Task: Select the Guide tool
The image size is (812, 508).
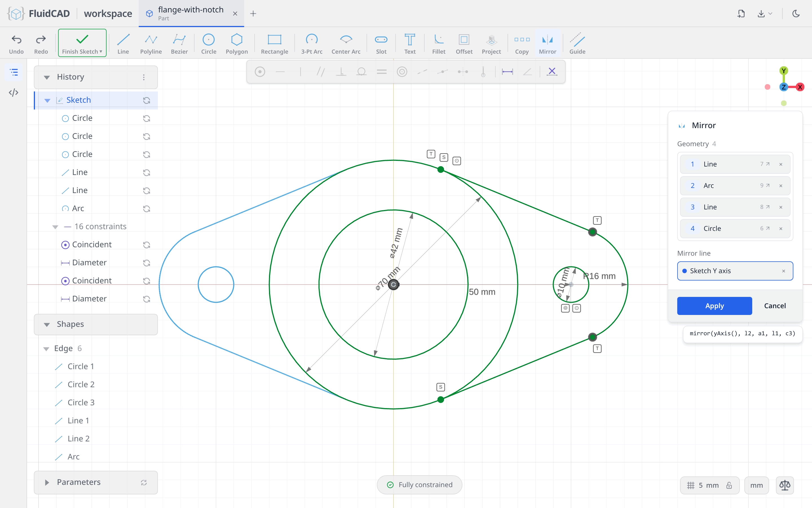Action: click(x=577, y=44)
